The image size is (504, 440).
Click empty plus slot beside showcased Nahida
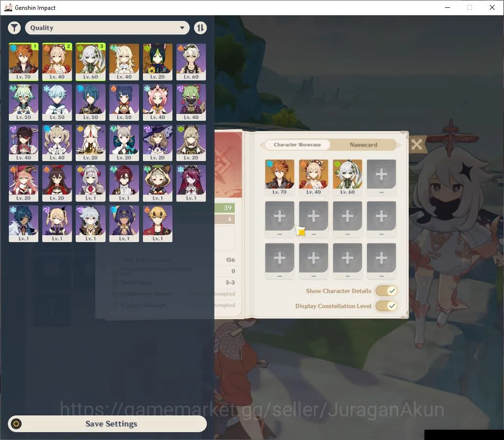point(381,177)
